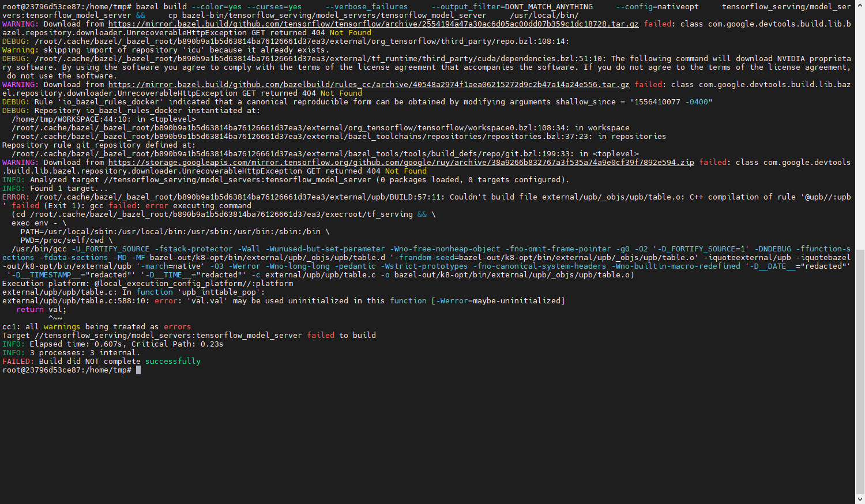Click '/home/tmp/WORKSPACE:44:10' line
This screenshot has height=504, width=865.
click(104, 119)
